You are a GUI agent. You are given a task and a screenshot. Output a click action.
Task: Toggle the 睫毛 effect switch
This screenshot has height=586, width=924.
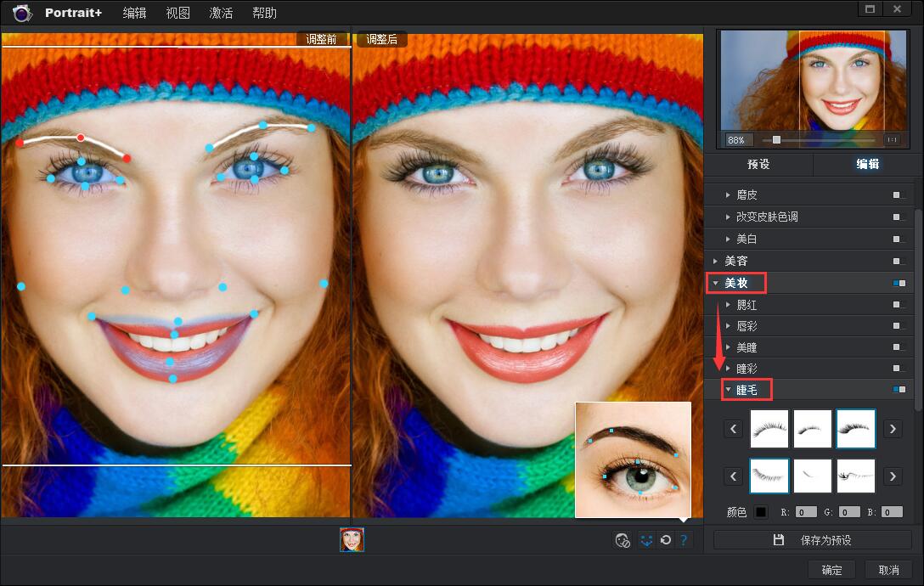pyautogui.click(x=899, y=390)
